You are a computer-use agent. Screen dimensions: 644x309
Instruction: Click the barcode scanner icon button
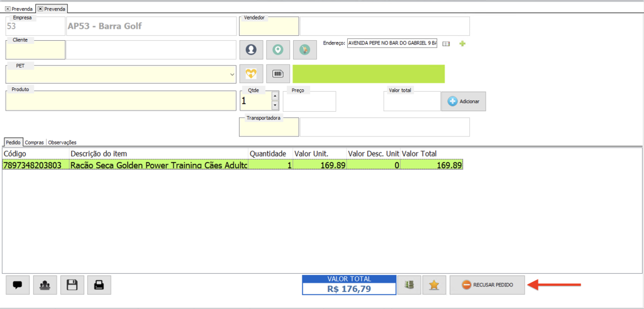pyautogui.click(x=278, y=73)
